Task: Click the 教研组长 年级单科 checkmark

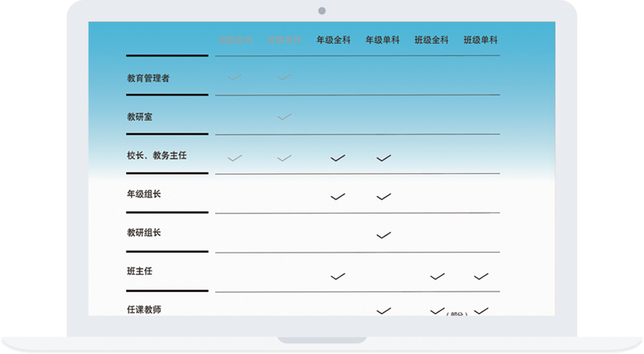Action: tap(384, 235)
